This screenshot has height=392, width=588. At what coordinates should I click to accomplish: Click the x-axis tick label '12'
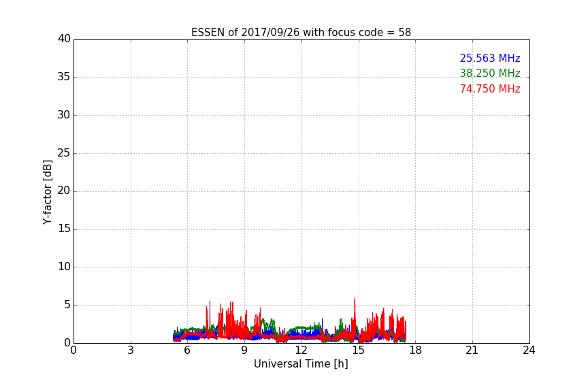click(x=301, y=350)
